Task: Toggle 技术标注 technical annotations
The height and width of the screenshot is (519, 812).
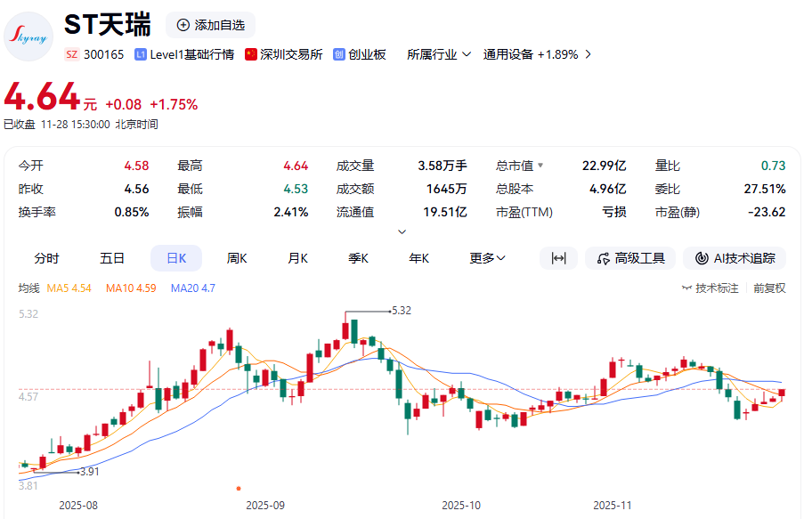Action: point(710,288)
